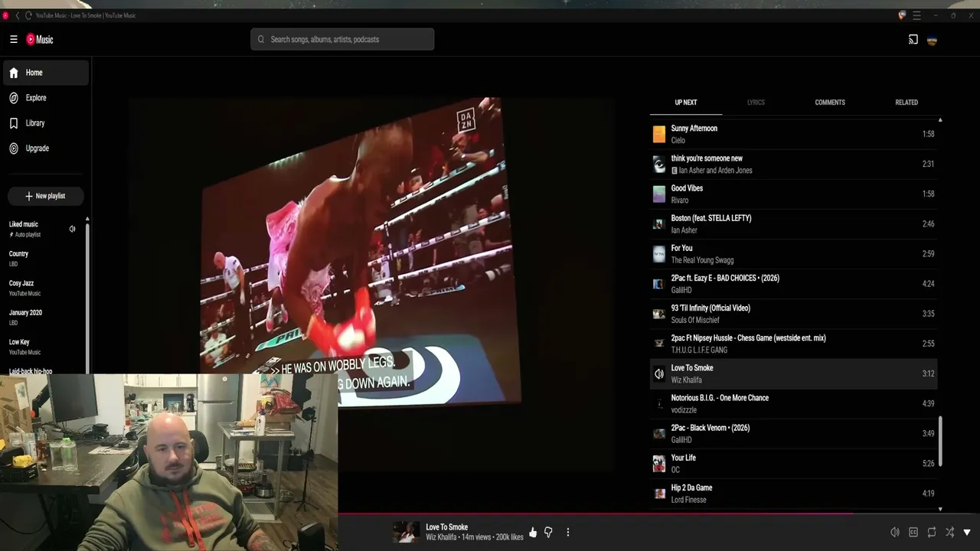Open the three-dot more actions menu
This screenshot has height=551, width=980.
pos(568,533)
